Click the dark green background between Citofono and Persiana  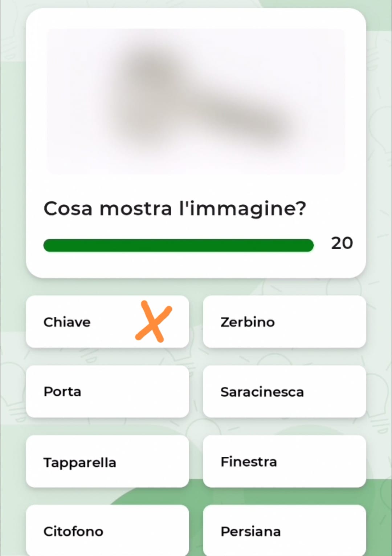coord(196,531)
